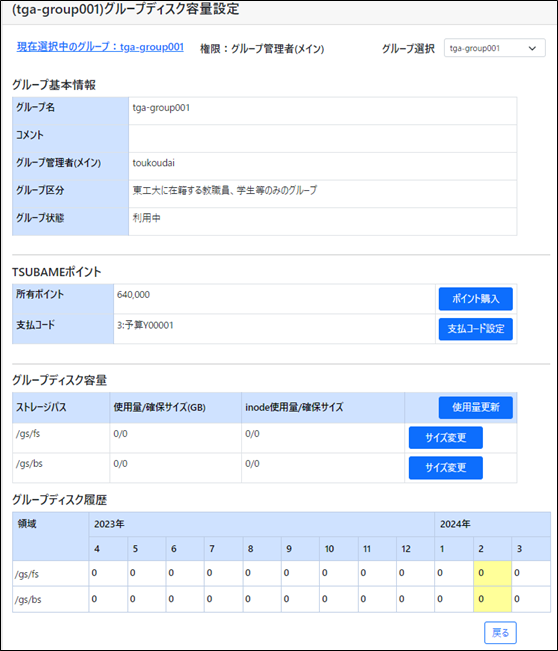Click サイズ変更 for /gs/fs
This screenshot has height=651, width=558.
click(x=445, y=438)
